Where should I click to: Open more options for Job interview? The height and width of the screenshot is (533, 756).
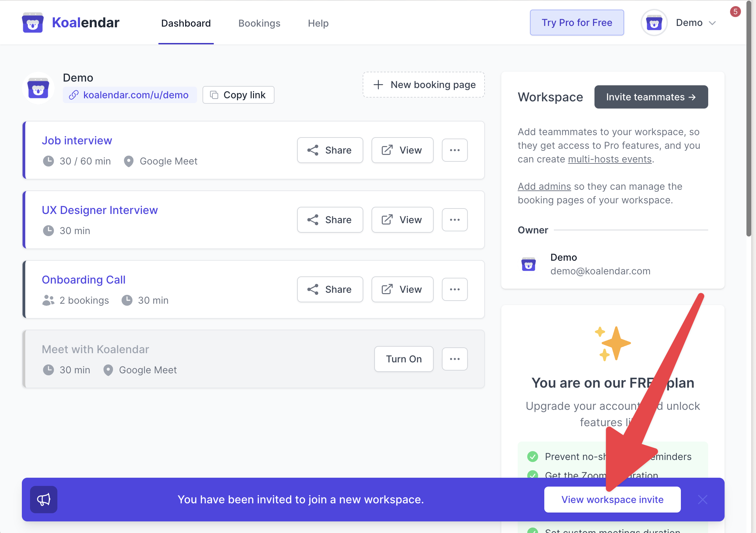pos(454,150)
